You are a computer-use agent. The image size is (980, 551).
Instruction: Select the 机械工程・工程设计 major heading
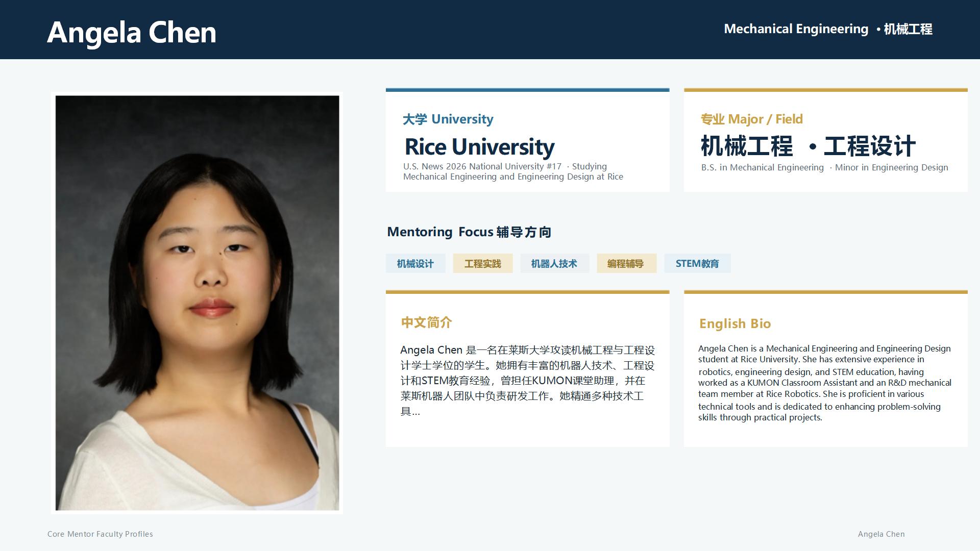click(x=808, y=146)
